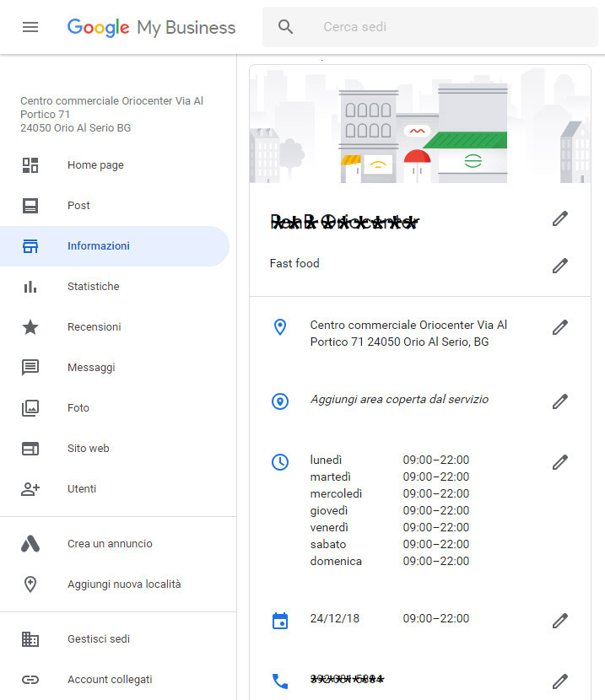
Task: Click the sidebar location address header
Action: click(111, 115)
